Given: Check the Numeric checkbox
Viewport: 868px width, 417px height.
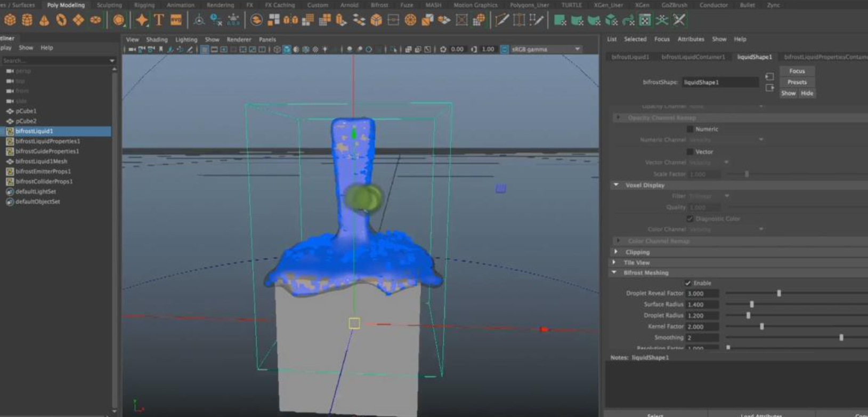Looking at the screenshot, I should [690, 129].
